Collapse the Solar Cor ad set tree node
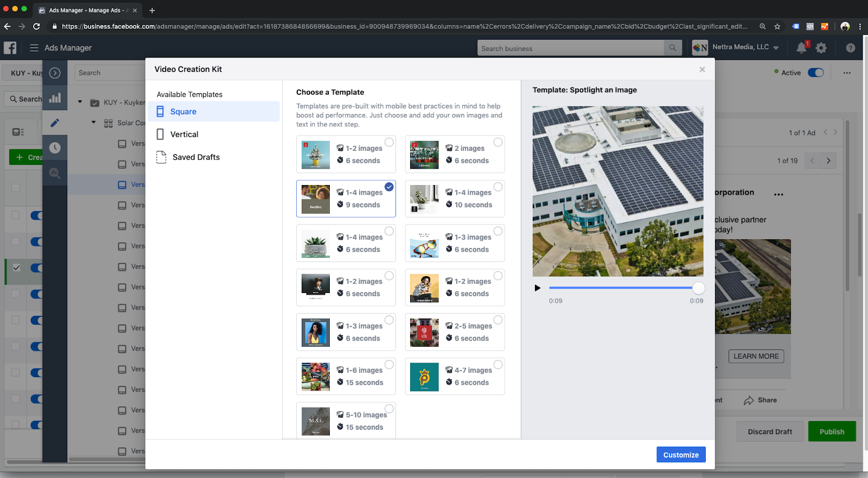The height and width of the screenshot is (478, 868). (x=94, y=123)
